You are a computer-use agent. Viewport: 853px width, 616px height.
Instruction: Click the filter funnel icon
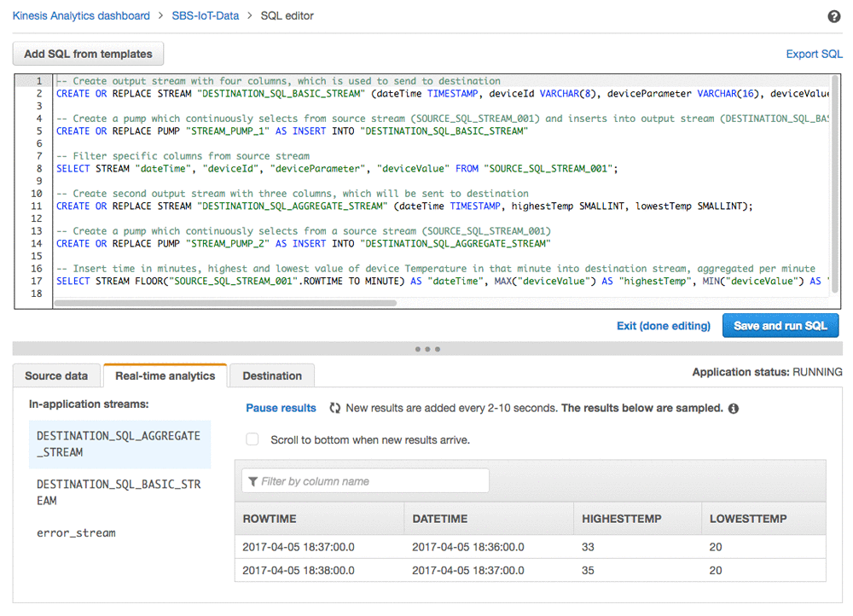point(253,481)
